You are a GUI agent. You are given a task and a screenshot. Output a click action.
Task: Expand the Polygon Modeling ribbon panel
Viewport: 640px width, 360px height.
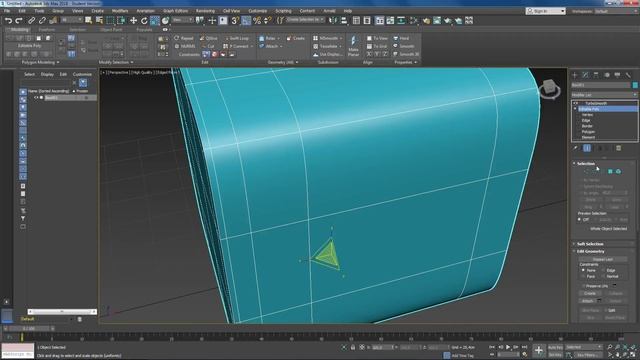[x=40, y=62]
